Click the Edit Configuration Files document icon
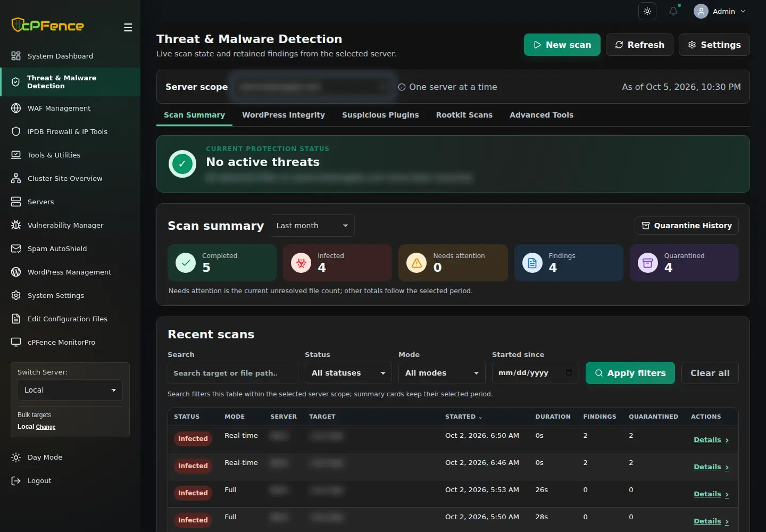Image resolution: width=766 pixels, height=532 pixels. coord(16,319)
